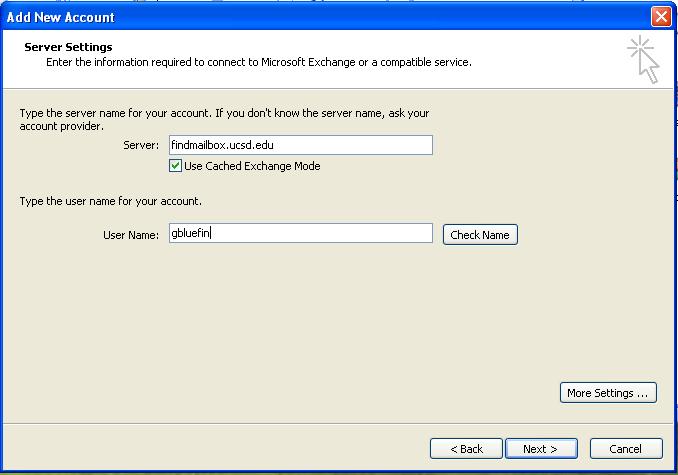Go to previous step with Back button
The height and width of the screenshot is (475, 678).
pos(466,449)
